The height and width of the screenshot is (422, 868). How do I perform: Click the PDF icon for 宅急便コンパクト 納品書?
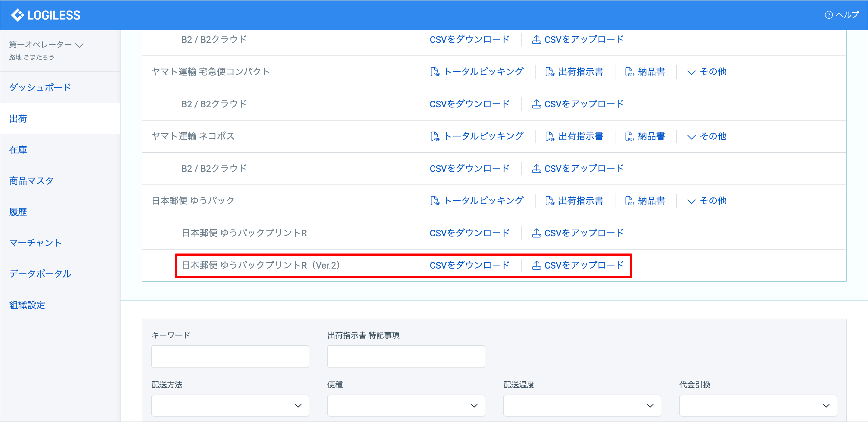629,72
